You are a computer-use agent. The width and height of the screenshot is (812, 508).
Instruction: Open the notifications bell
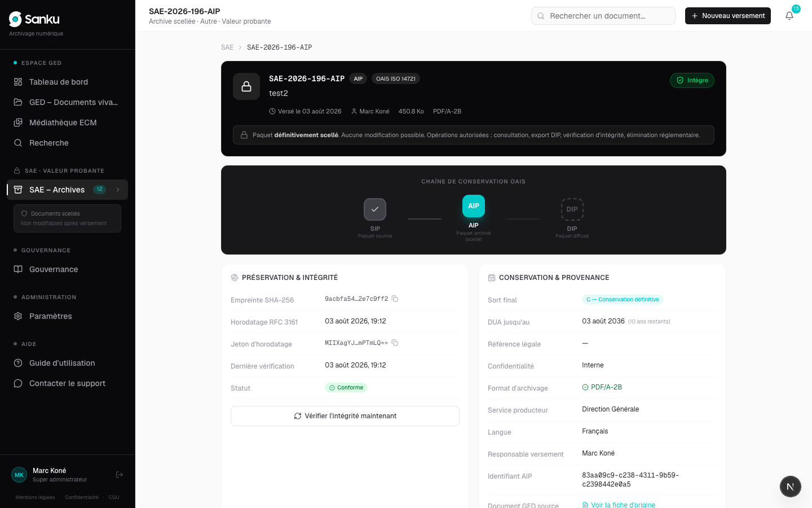click(789, 16)
